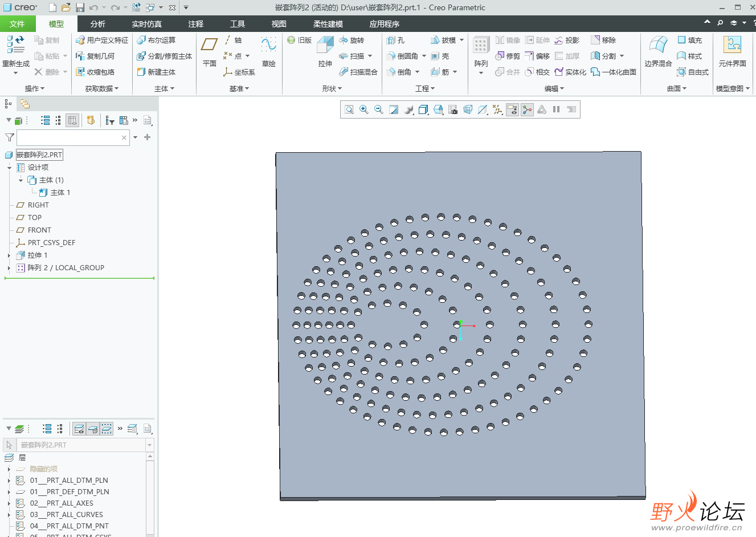
Task: Open the 嵌套阵列2.PRT layer model dropdown
Action: (x=150, y=445)
